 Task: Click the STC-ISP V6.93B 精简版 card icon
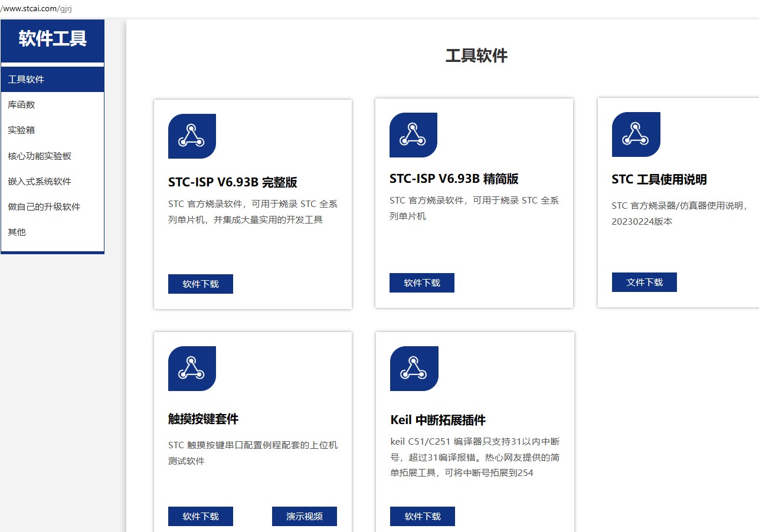coord(413,135)
